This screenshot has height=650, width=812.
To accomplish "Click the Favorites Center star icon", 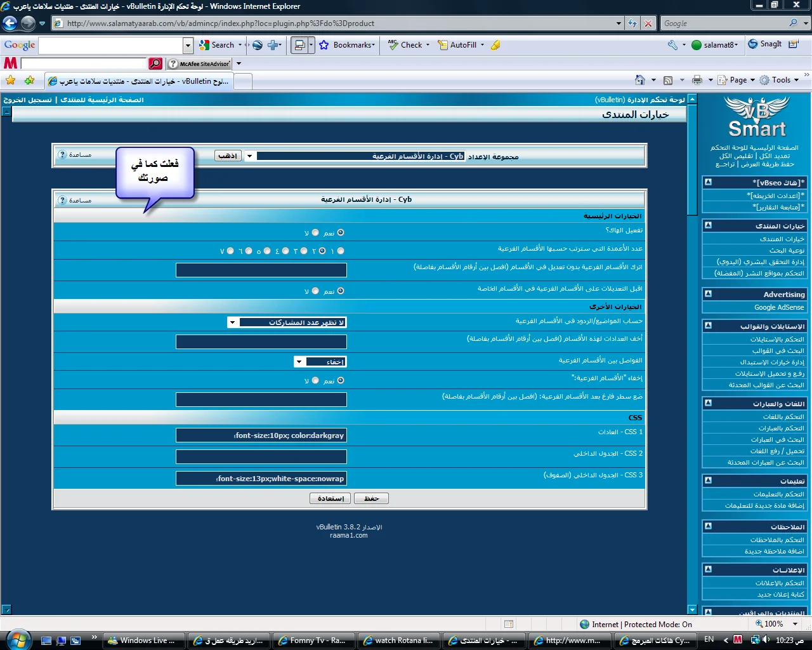I will 10,81.
